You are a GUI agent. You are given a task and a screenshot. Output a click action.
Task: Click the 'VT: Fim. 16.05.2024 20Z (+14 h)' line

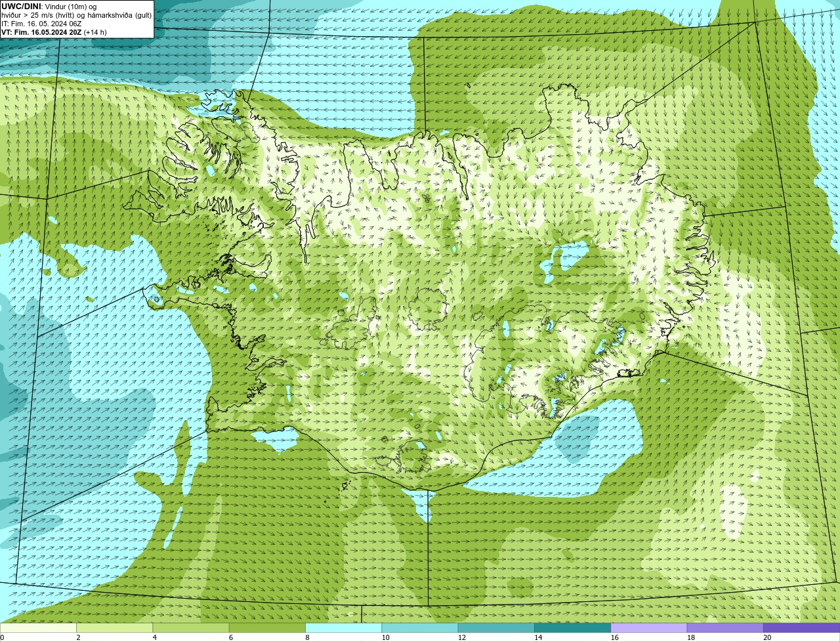(x=54, y=32)
